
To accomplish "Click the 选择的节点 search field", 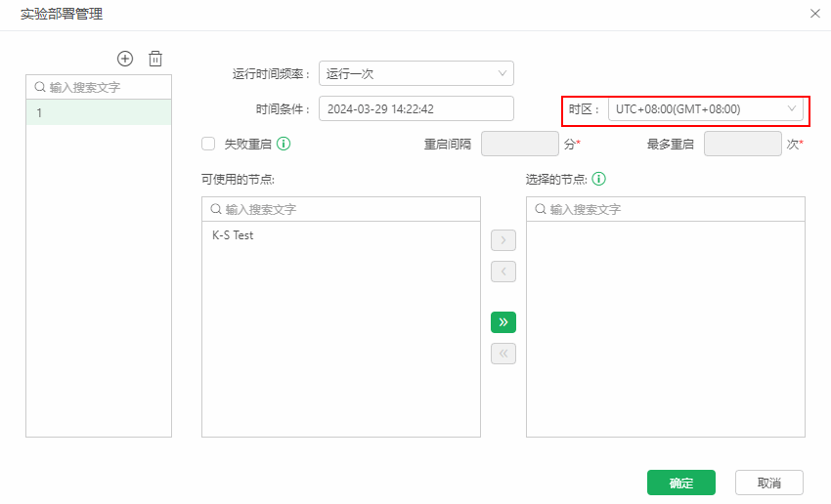I will coord(672,209).
